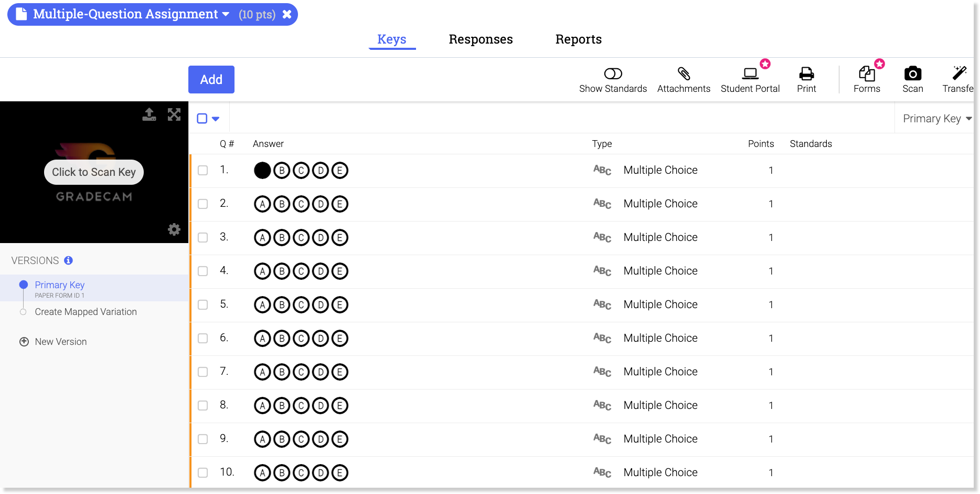Open the Primary Key dropdown

(x=937, y=119)
